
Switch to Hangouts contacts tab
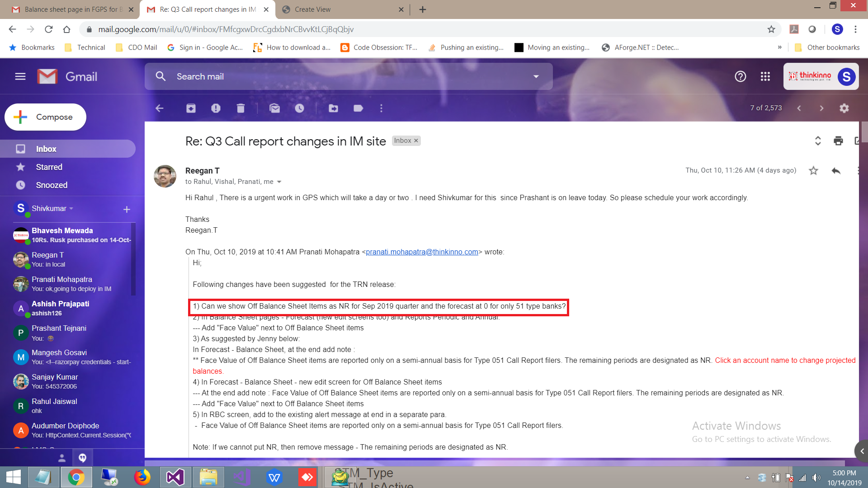[x=62, y=458]
